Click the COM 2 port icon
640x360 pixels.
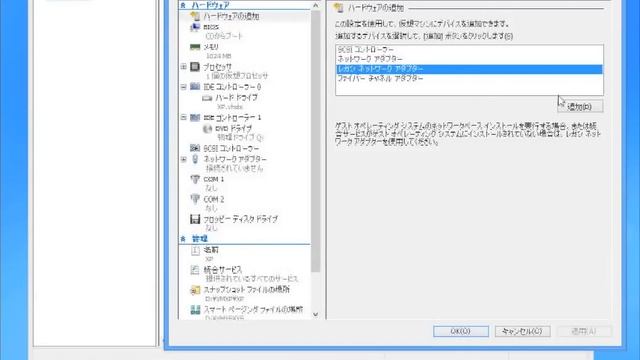(x=195, y=199)
